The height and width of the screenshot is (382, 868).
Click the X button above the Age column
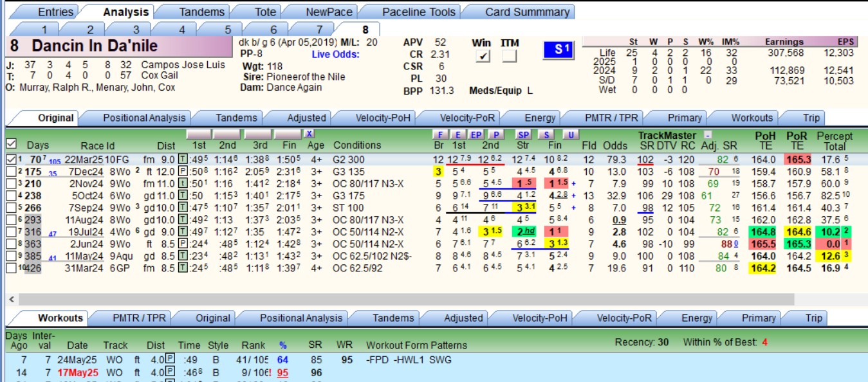(x=309, y=134)
